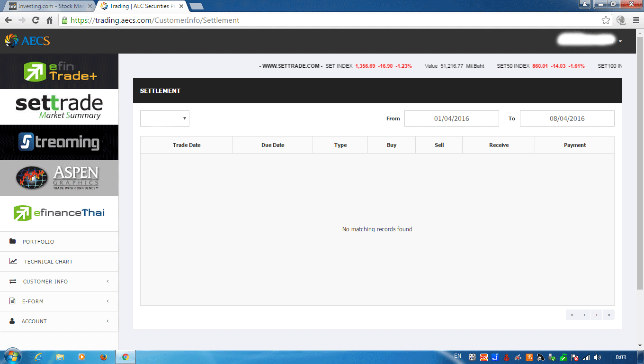Select the Trading | AEC Securities tab
Screen dimensions: 644x364
142,6
